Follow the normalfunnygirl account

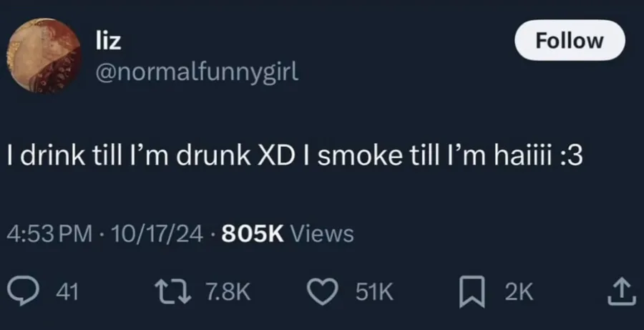(570, 40)
